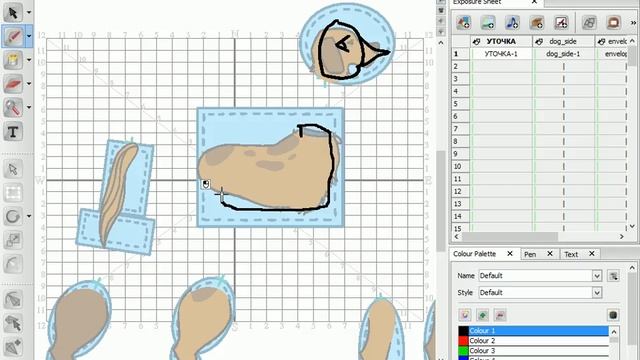Click the grey layered squares toolbar icon

coord(589,22)
